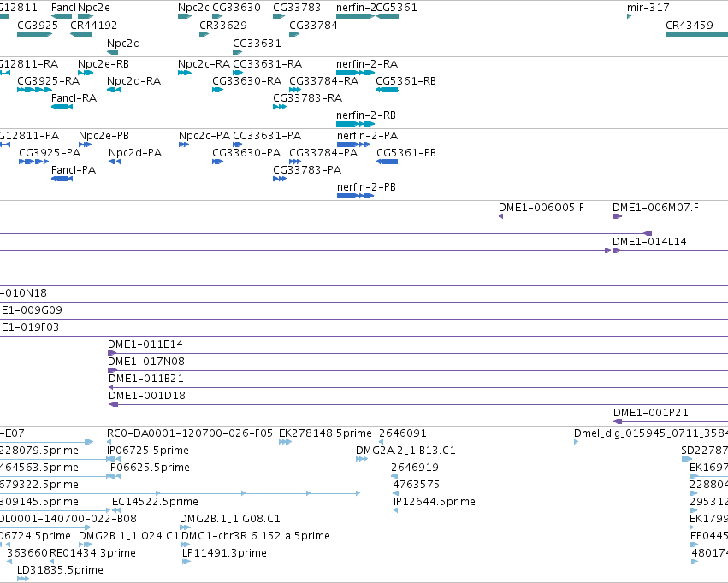Viewport: 728px width, 583px height.
Task: Click the Npc2e-RB transcript
Action: [86, 73]
